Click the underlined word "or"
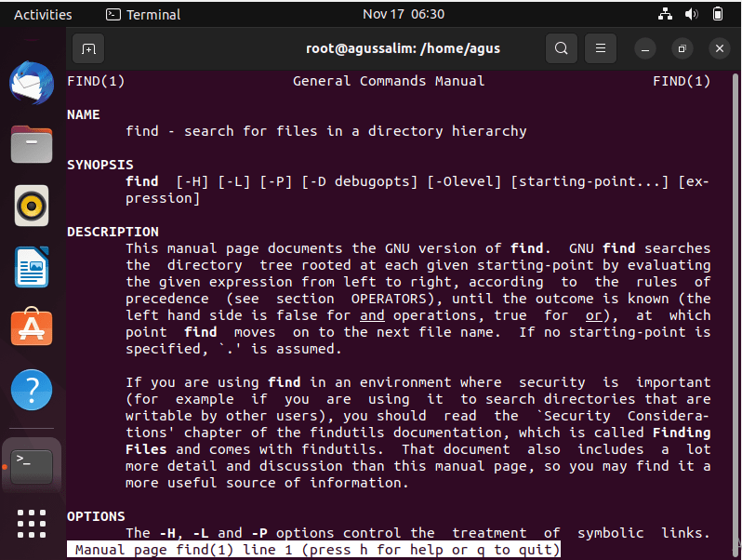Image resolution: width=742 pixels, height=560 pixels. tap(593, 315)
